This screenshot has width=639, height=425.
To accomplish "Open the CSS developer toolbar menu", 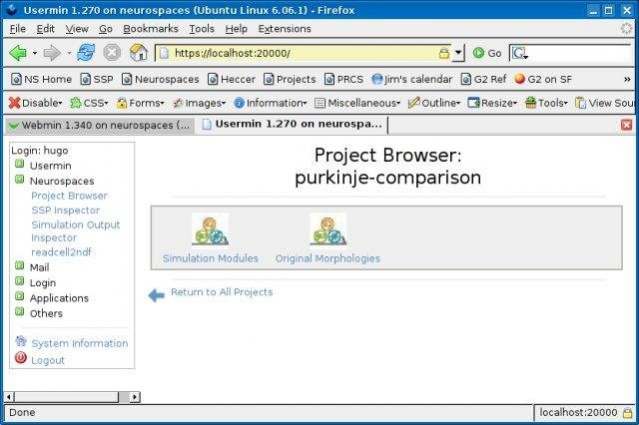I will tap(89, 103).
